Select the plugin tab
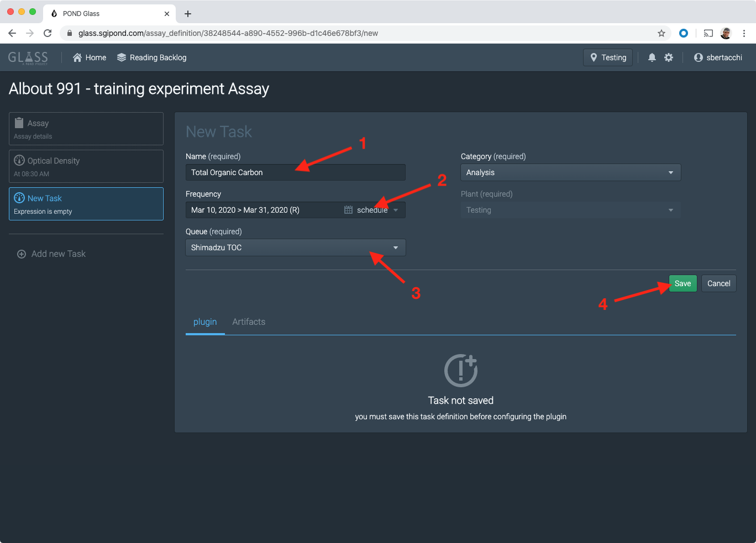Image resolution: width=756 pixels, height=543 pixels. point(205,321)
